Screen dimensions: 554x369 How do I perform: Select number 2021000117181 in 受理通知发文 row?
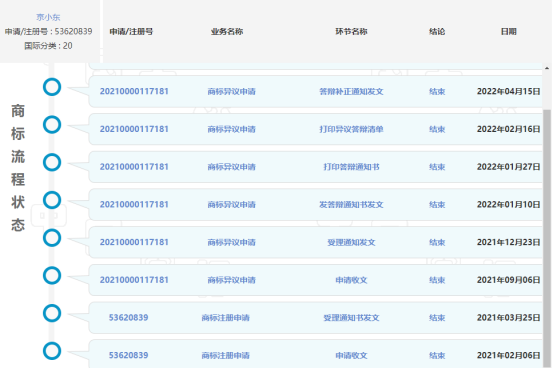[x=134, y=242]
